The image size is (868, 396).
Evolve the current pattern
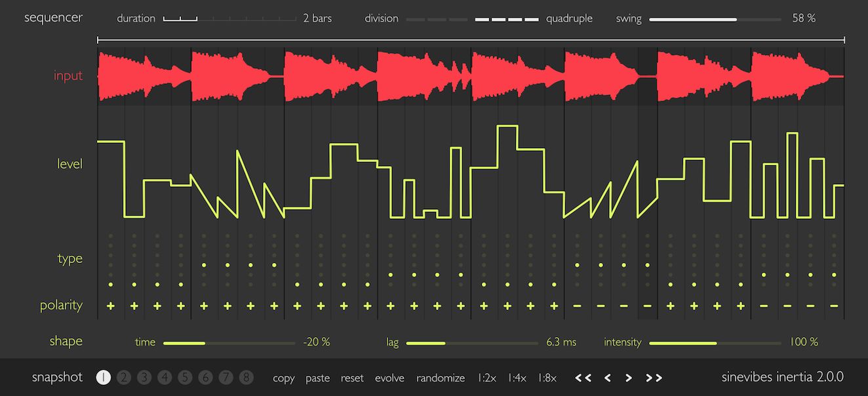tap(390, 378)
